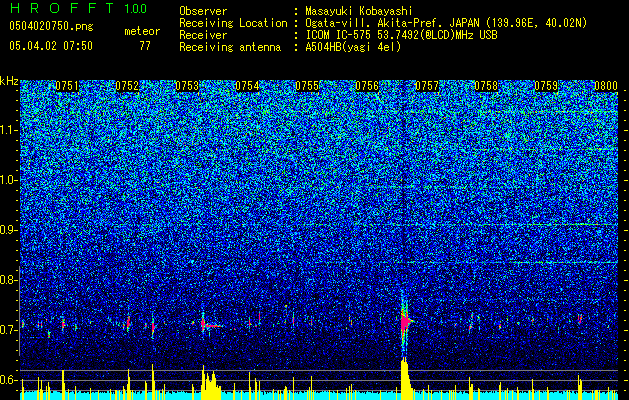The image size is (629, 400).
Task: Click observer name Masayuki Kobayashi
Action: (x=359, y=11)
